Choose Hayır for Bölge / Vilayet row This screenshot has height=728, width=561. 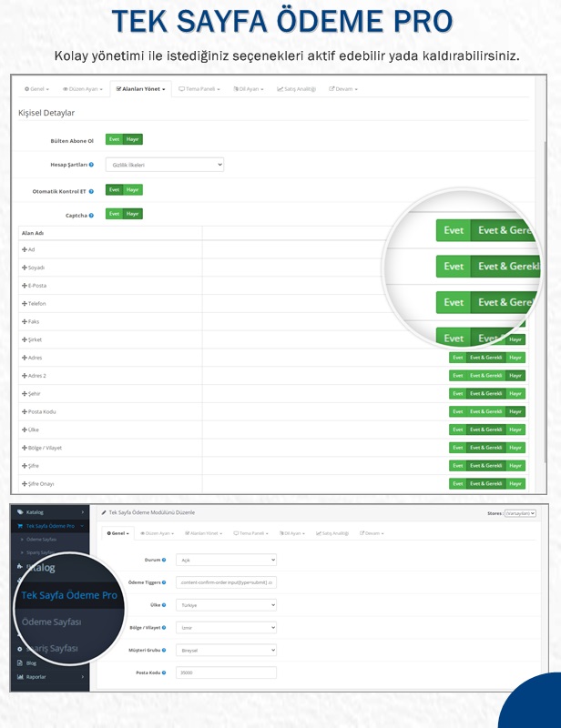(x=515, y=448)
